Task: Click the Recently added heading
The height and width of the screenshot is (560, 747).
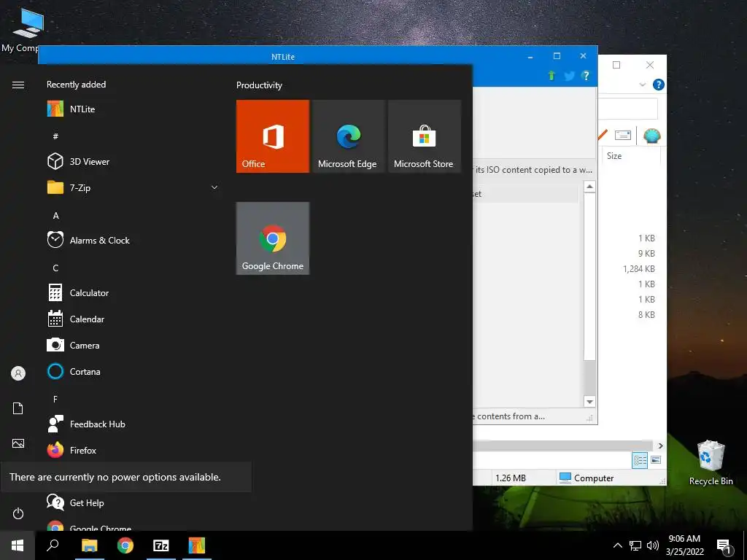Action: (76, 85)
